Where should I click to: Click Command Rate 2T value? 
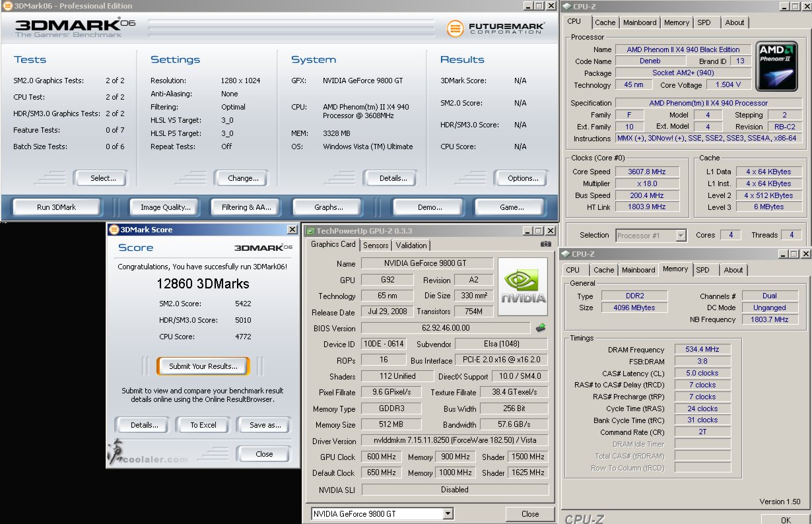(x=702, y=432)
